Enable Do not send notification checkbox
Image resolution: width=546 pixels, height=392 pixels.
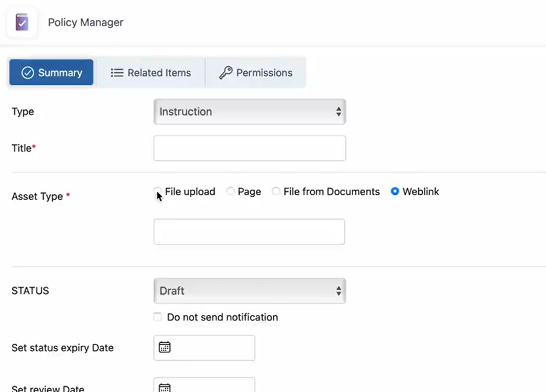[158, 317]
